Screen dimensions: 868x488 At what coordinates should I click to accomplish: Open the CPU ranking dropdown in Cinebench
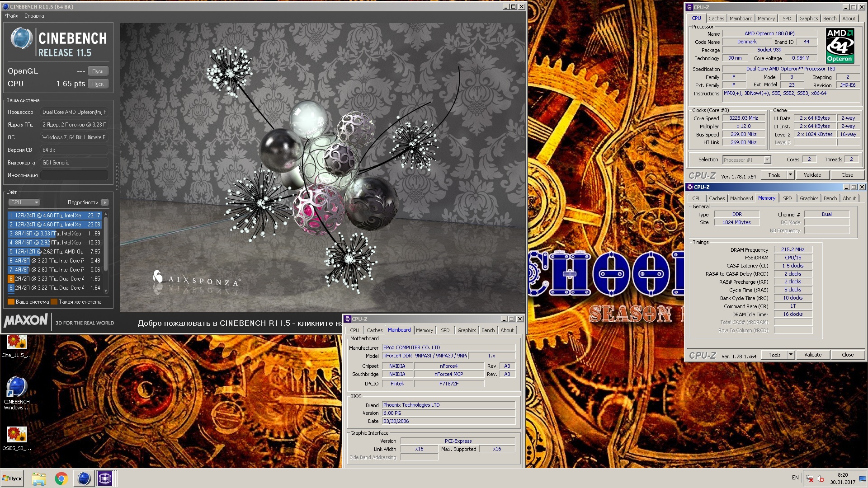(24, 202)
